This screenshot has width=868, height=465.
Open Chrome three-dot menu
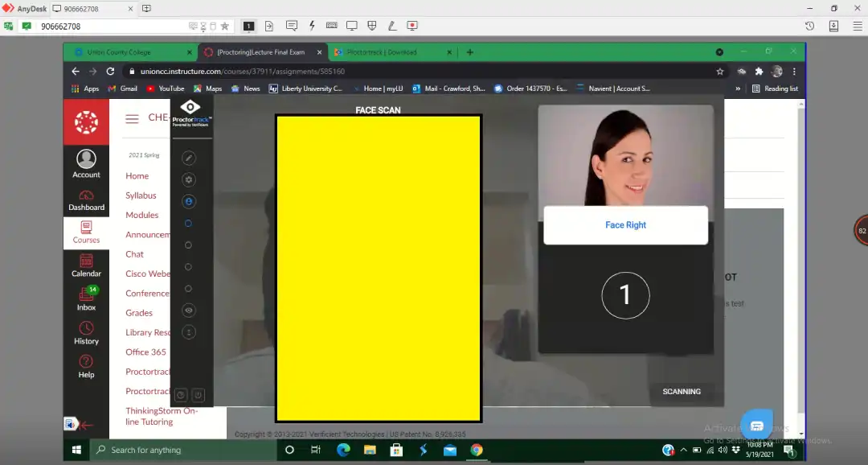pos(794,72)
